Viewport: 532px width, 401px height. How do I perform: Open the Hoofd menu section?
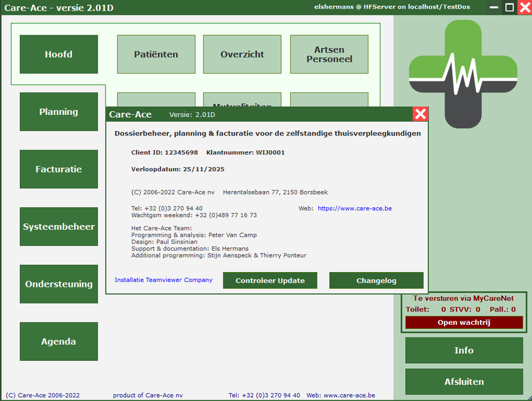(59, 54)
